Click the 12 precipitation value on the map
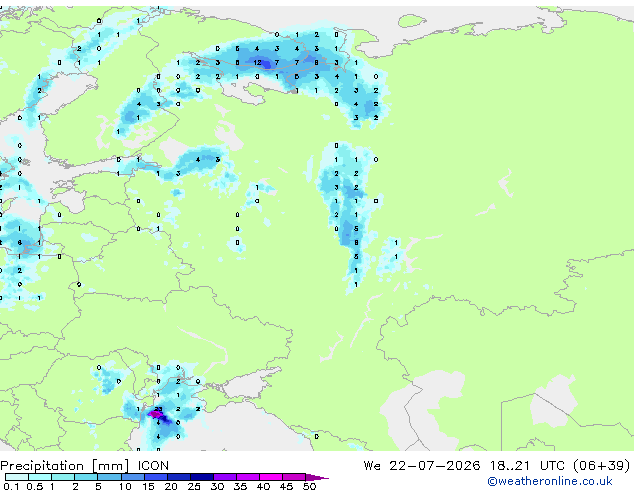The height and width of the screenshot is (490, 634). 257,63
